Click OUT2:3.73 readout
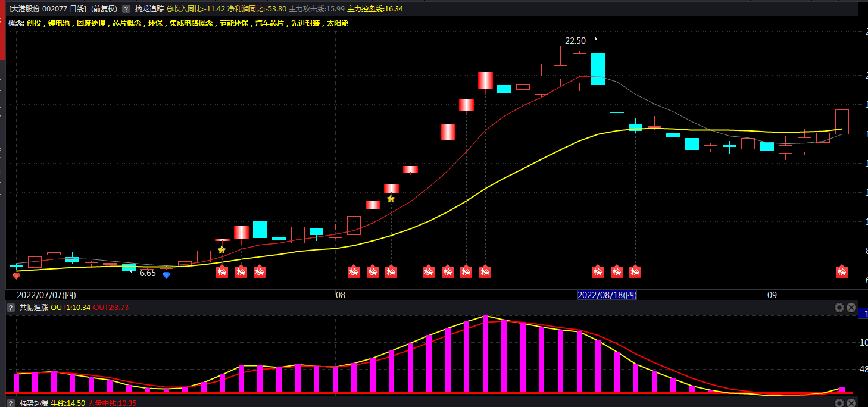The height and width of the screenshot is (407, 868). pyautogui.click(x=111, y=308)
